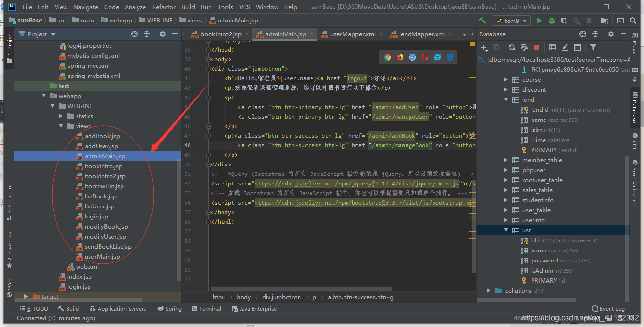Select spring-mybatis.xml in the project tree
The image size is (644, 327).
coord(94,76)
